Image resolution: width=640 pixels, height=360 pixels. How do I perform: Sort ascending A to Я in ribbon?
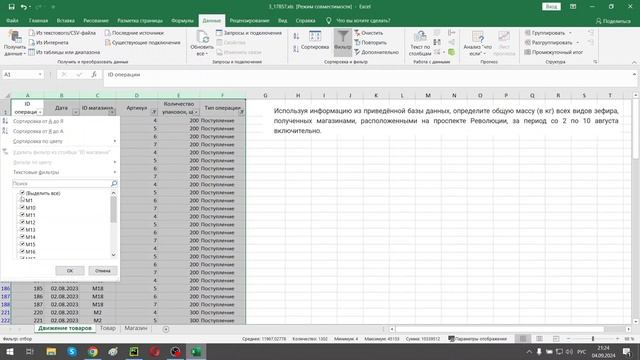[x=296, y=37]
